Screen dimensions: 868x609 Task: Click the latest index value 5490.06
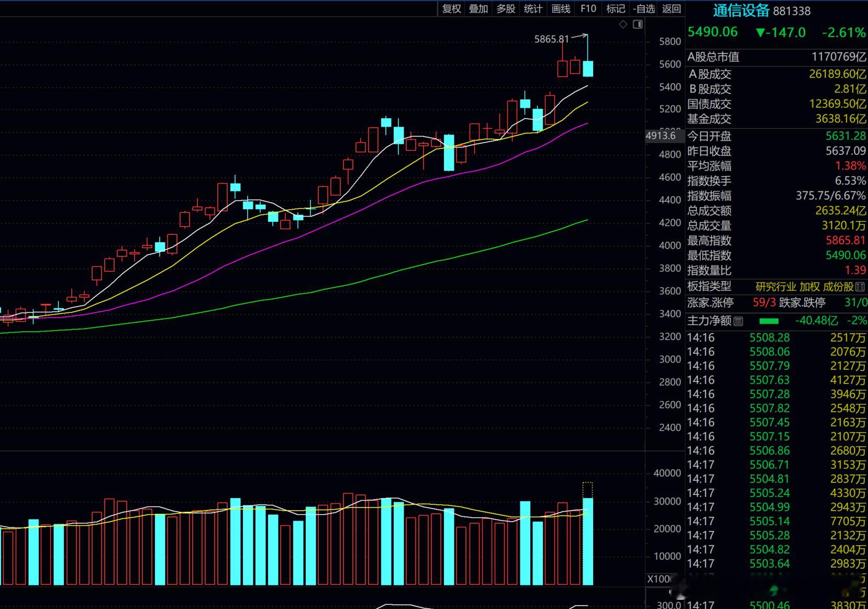coord(713,32)
